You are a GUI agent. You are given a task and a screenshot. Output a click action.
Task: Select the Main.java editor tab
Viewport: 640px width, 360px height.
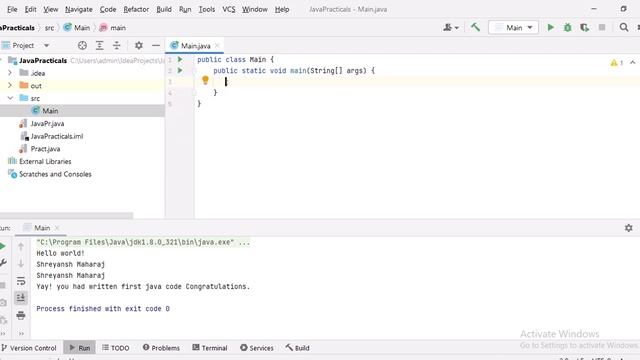click(x=195, y=45)
